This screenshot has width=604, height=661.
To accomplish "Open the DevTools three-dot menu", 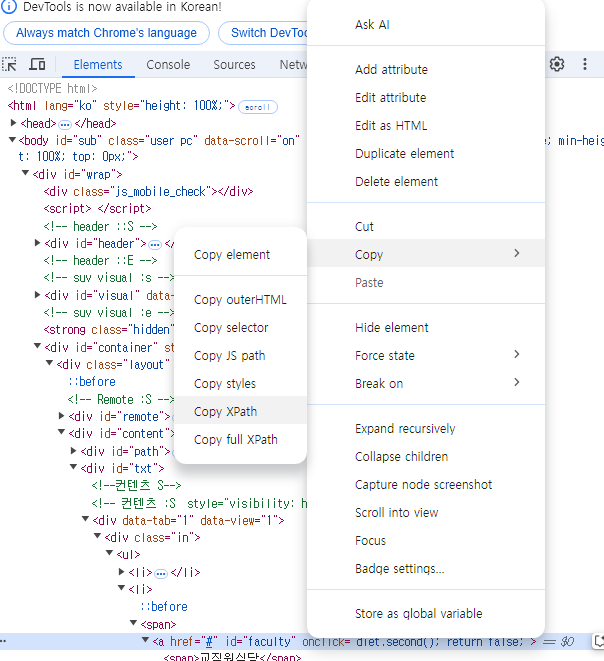I will pyautogui.click(x=585, y=64).
